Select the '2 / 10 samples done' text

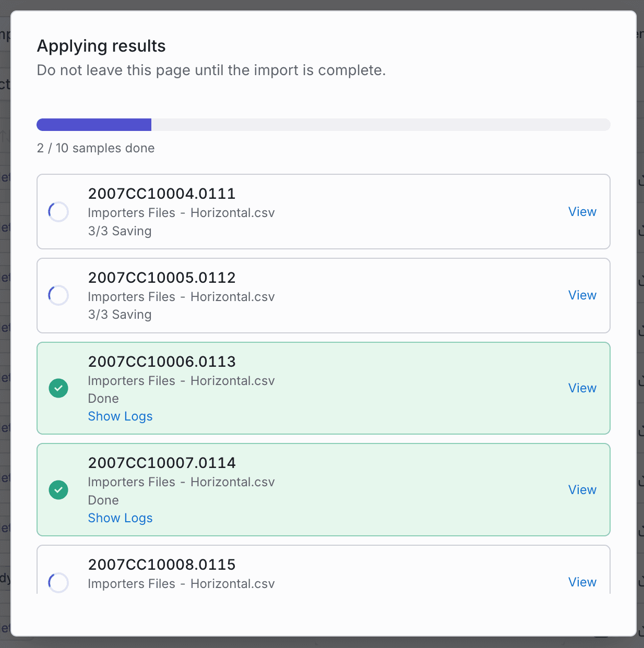coord(96,148)
